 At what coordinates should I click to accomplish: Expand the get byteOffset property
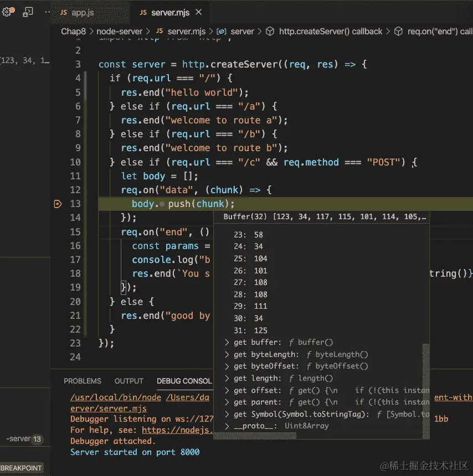pos(227,366)
